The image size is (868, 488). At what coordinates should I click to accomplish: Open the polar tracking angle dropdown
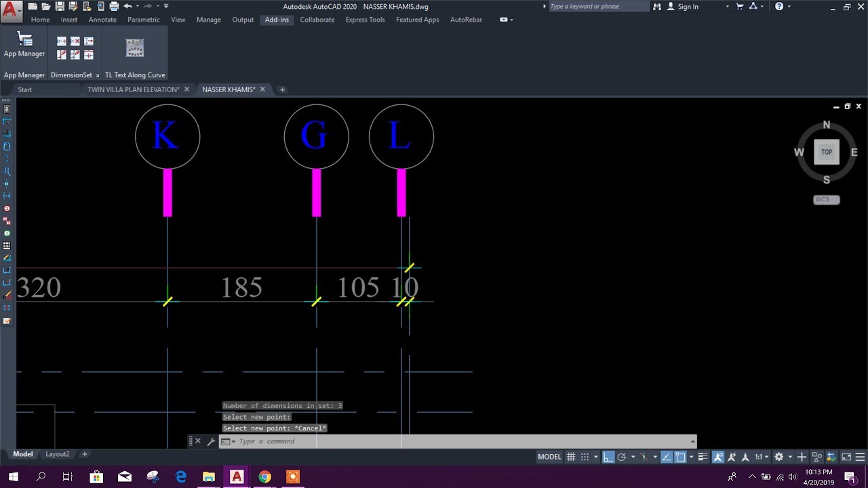633,457
